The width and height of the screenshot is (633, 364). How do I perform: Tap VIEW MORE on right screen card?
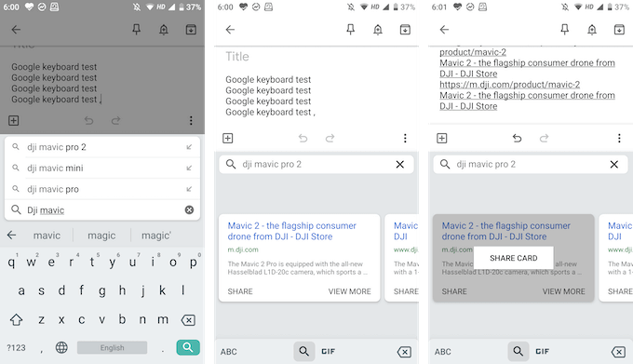(x=563, y=291)
